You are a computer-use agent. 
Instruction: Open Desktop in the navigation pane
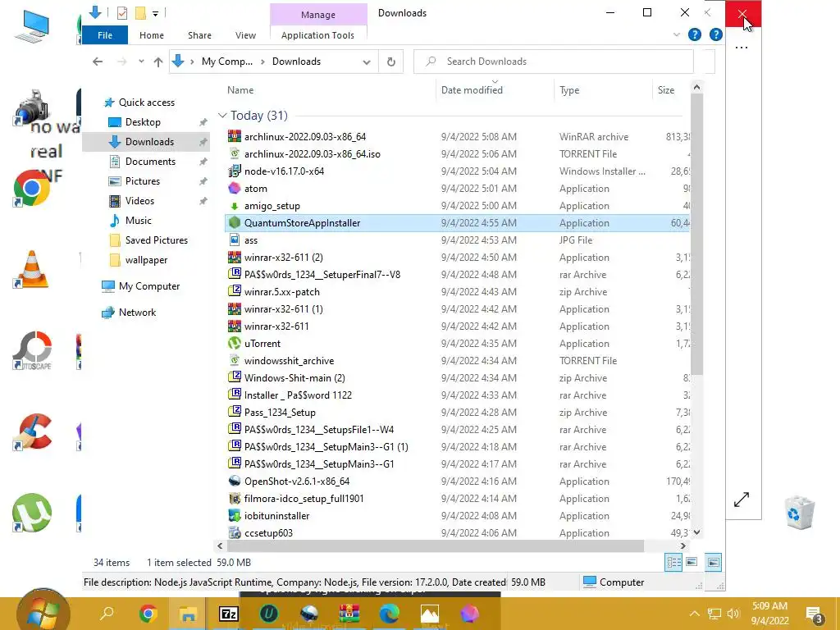[143, 122]
